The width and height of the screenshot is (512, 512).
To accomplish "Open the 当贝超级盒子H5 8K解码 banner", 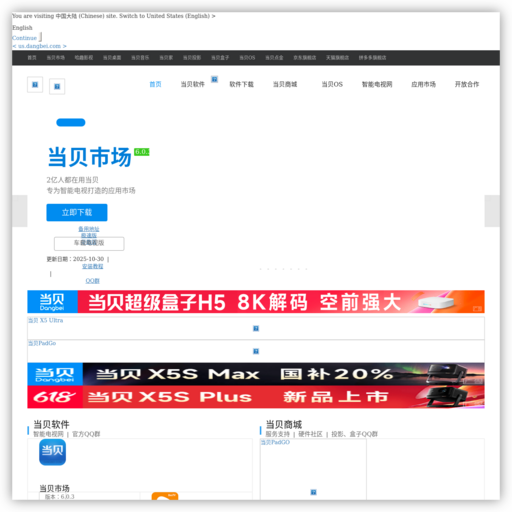I will click(x=256, y=302).
